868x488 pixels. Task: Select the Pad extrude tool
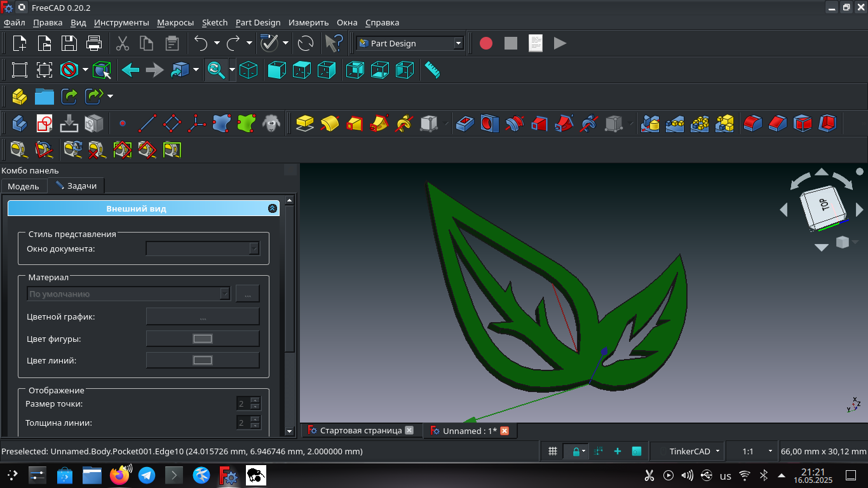click(305, 123)
